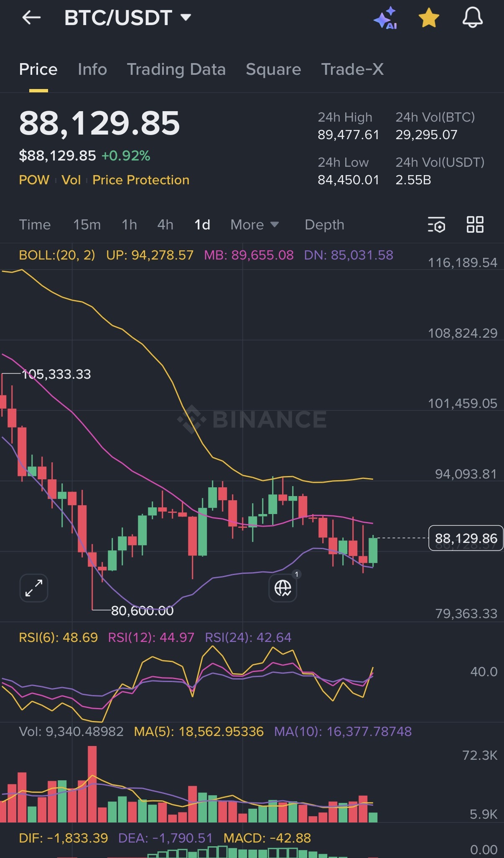Tap the MA(5): 18,562.95336 label

point(199,731)
